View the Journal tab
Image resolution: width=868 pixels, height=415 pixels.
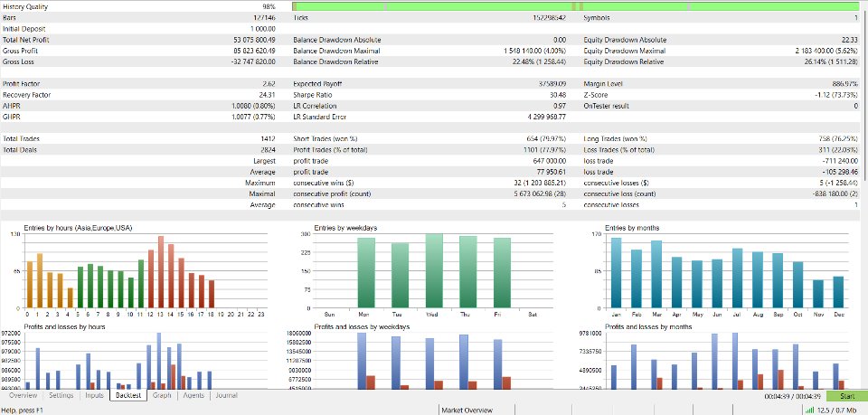[x=226, y=396]
